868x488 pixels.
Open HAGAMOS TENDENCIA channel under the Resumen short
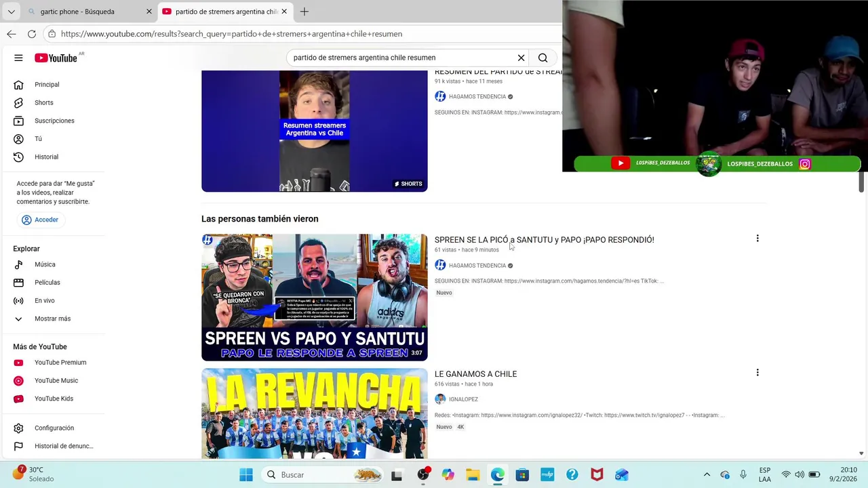coord(477,97)
